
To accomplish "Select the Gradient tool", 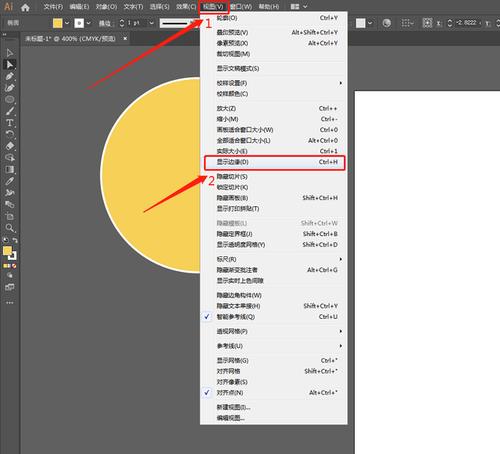I will [9, 170].
